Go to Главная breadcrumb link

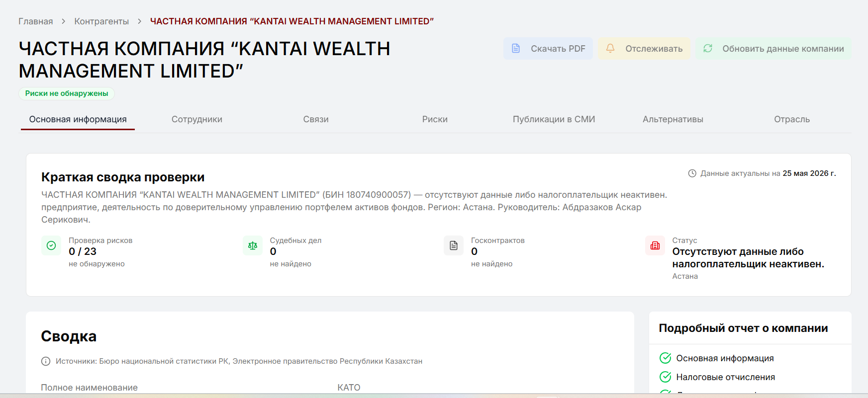coord(36,21)
